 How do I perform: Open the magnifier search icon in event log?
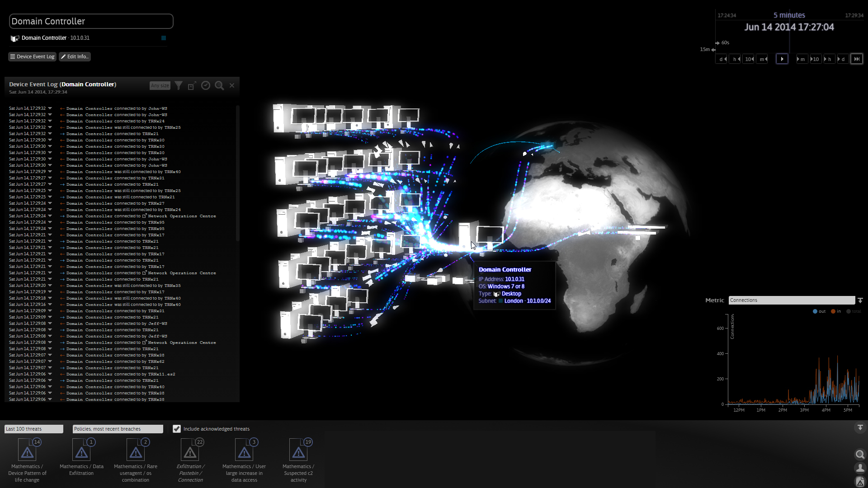tap(219, 85)
